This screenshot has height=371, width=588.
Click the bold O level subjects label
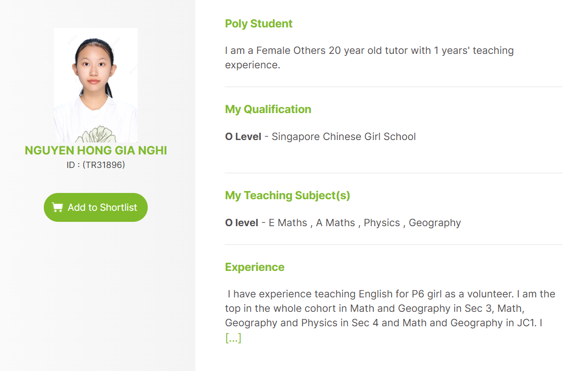point(242,223)
